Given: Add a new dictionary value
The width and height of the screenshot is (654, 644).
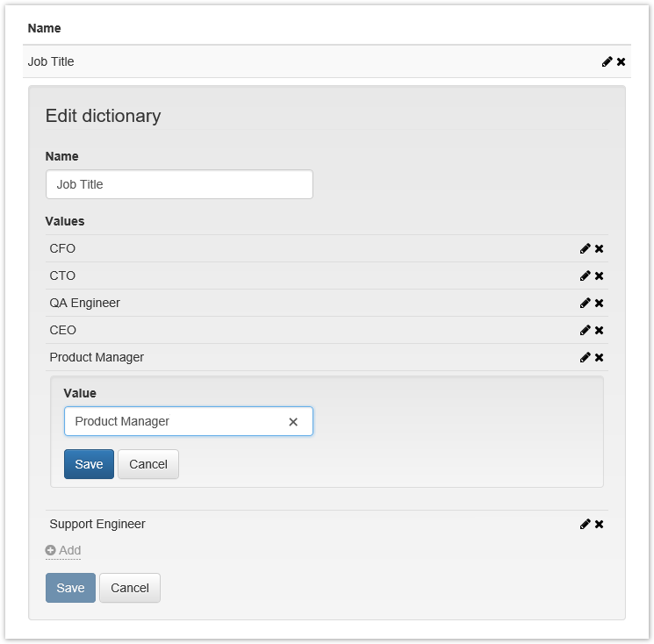Looking at the screenshot, I should click(x=63, y=550).
